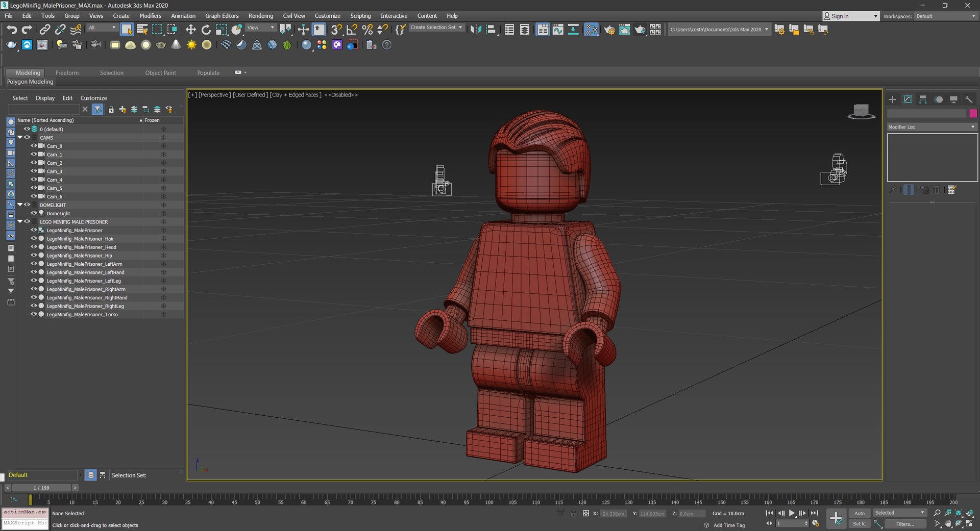980x531 pixels.
Task: Click the Align tool icon
Action: 491,30
